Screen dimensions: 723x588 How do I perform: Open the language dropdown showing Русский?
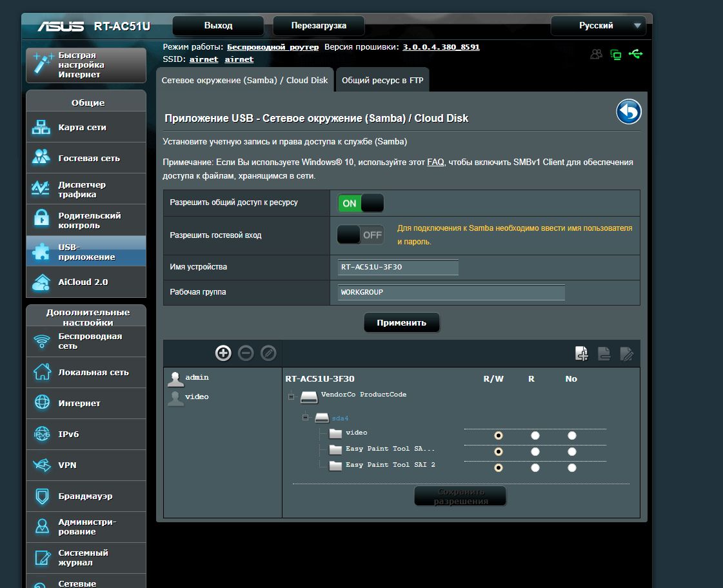(x=598, y=26)
